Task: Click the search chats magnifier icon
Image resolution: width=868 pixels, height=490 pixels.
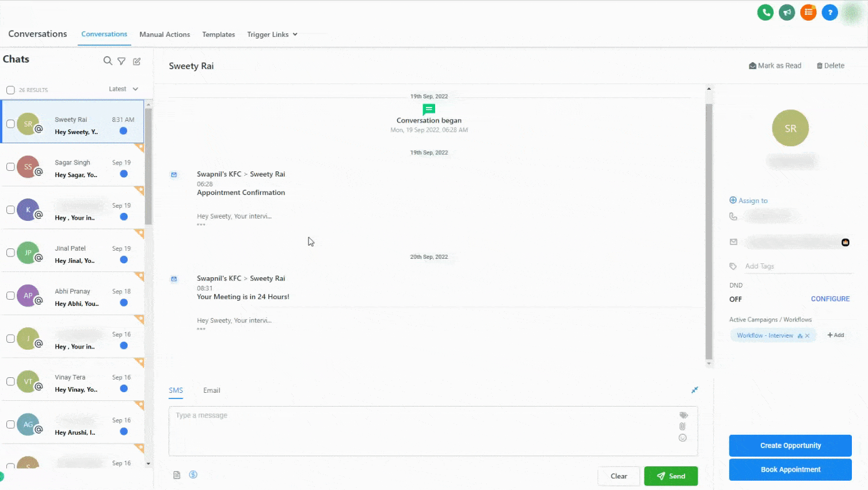Action: pos(108,61)
